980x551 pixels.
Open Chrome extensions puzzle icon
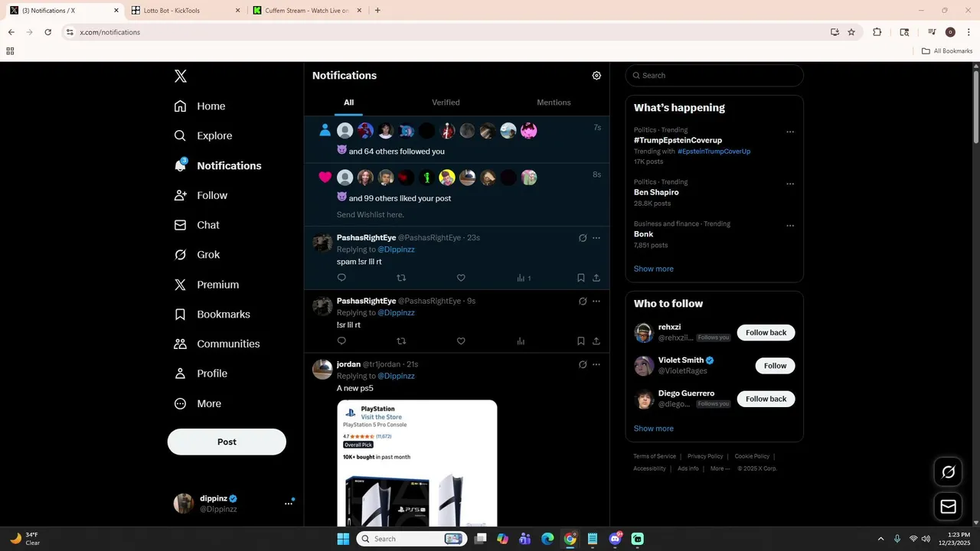pyautogui.click(x=877, y=32)
